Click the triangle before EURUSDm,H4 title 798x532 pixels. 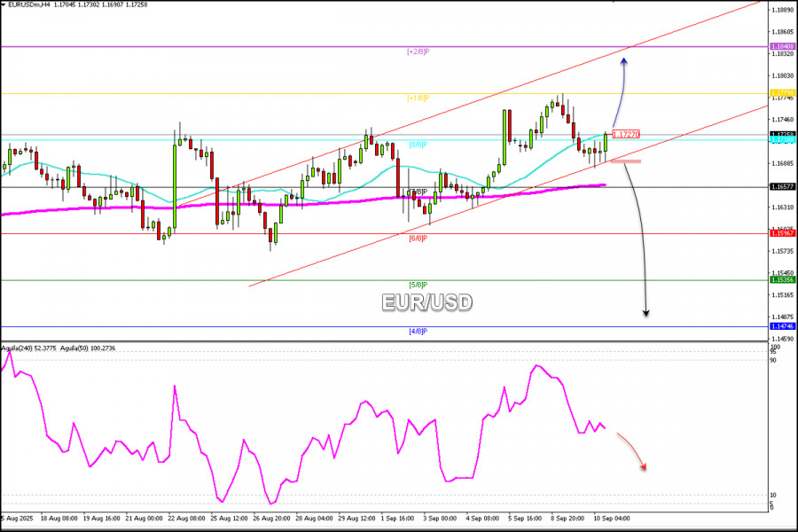[4, 4]
